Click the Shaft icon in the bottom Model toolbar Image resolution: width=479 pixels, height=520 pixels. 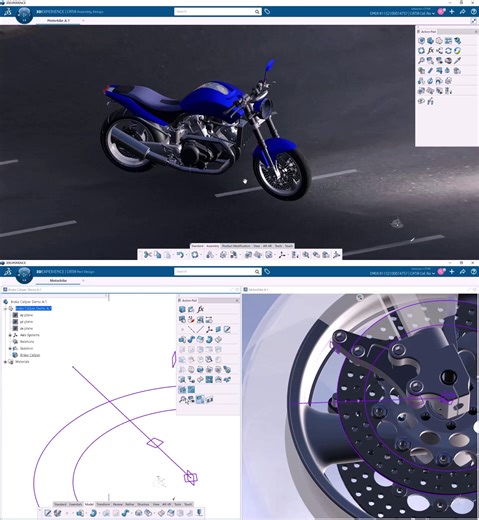tap(94, 513)
